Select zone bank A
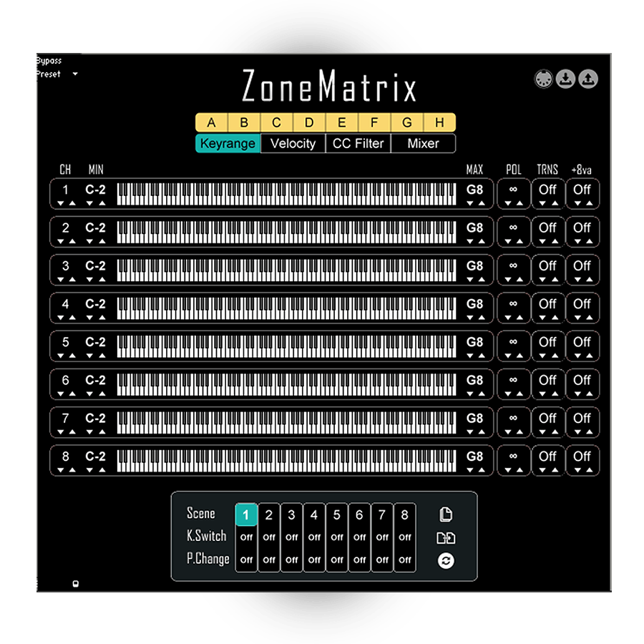 pyautogui.click(x=212, y=122)
